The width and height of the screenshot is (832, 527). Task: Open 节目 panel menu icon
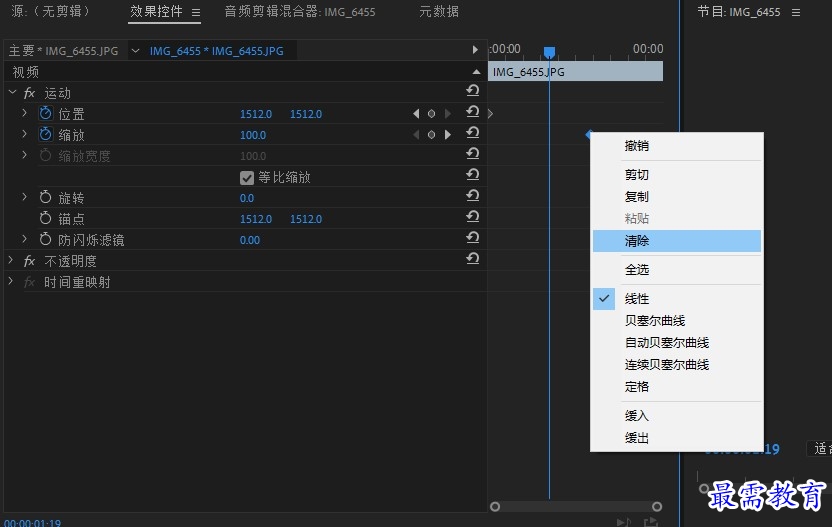point(796,12)
